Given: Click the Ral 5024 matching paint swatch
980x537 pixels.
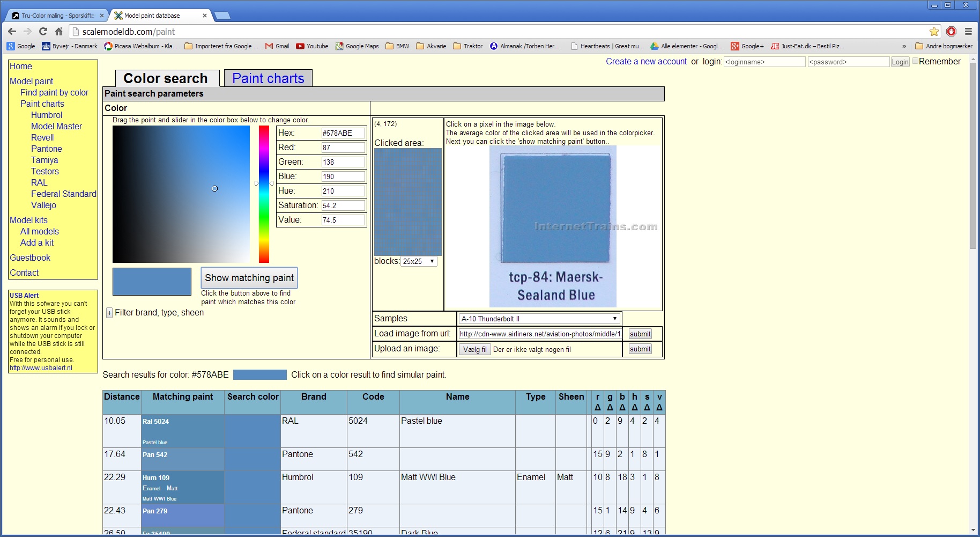Looking at the screenshot, I should click(183, 431).
